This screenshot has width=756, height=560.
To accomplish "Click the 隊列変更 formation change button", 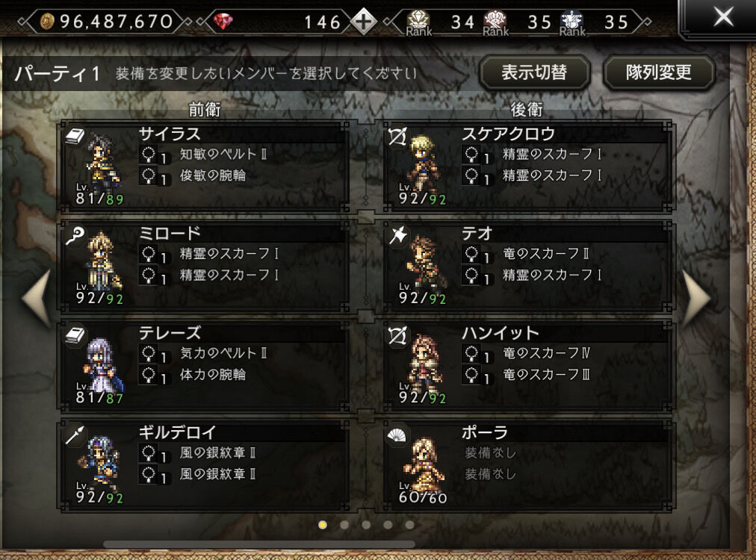I will 659,72.
